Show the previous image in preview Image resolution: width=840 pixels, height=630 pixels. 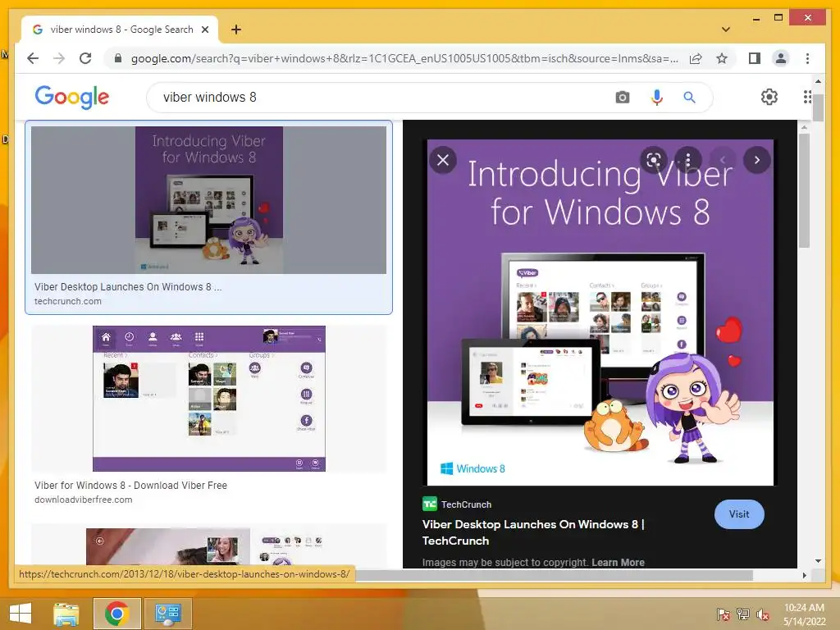pos(722,160)
